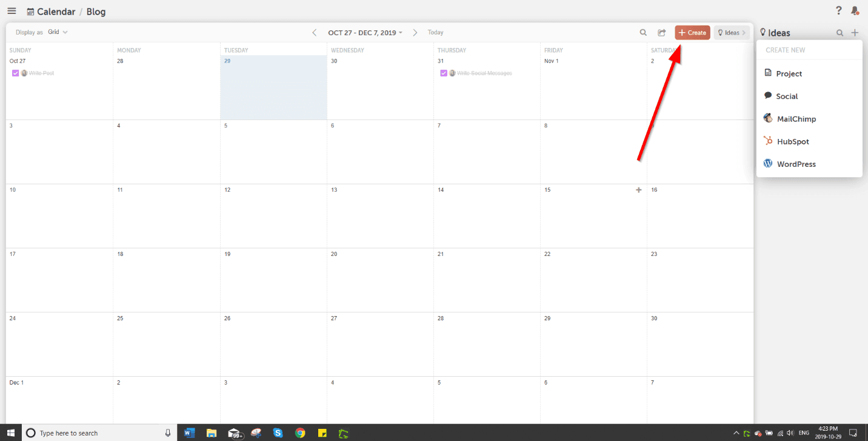This screenshot has height=441, width=868.
Task: Open File Explorer from the taskbar
Action: (x=211, y=433)
